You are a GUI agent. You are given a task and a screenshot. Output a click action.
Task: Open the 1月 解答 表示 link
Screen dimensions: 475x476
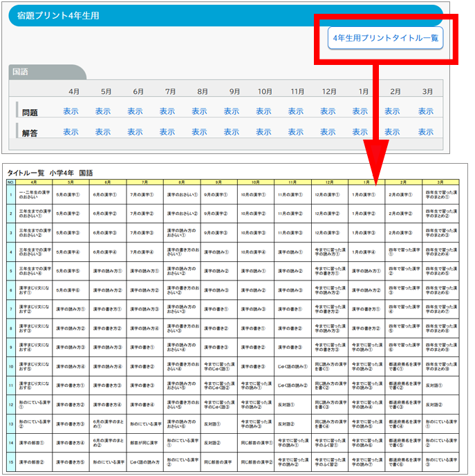coord(360,132)
